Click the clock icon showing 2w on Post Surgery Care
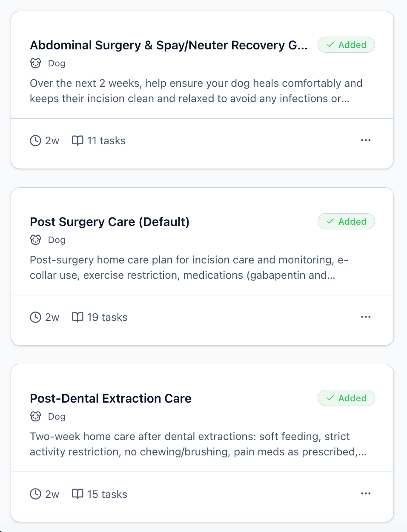407x532 pixels. coord(36,317)
